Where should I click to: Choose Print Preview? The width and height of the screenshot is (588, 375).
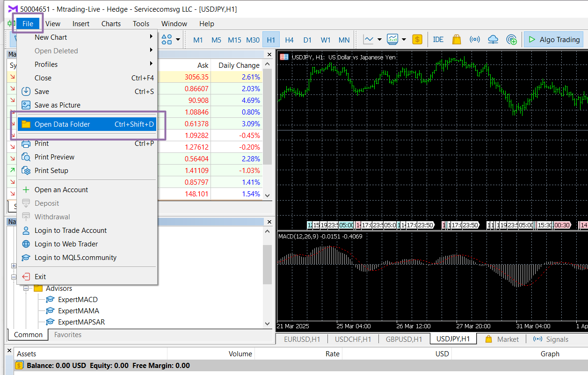[x=87, y=157]
